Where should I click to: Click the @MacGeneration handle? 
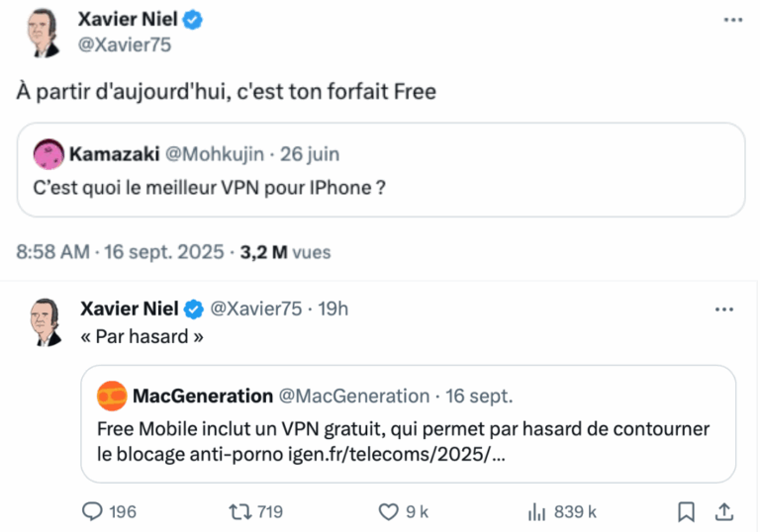point(353,397)
